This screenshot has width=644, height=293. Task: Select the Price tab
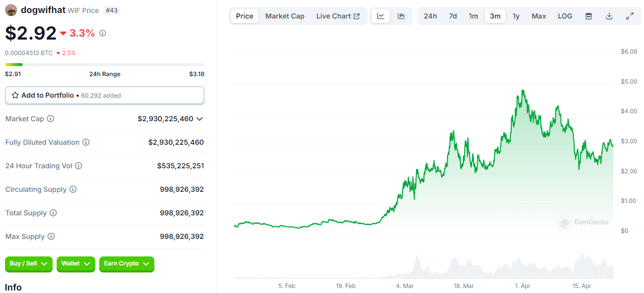[245, 16]
